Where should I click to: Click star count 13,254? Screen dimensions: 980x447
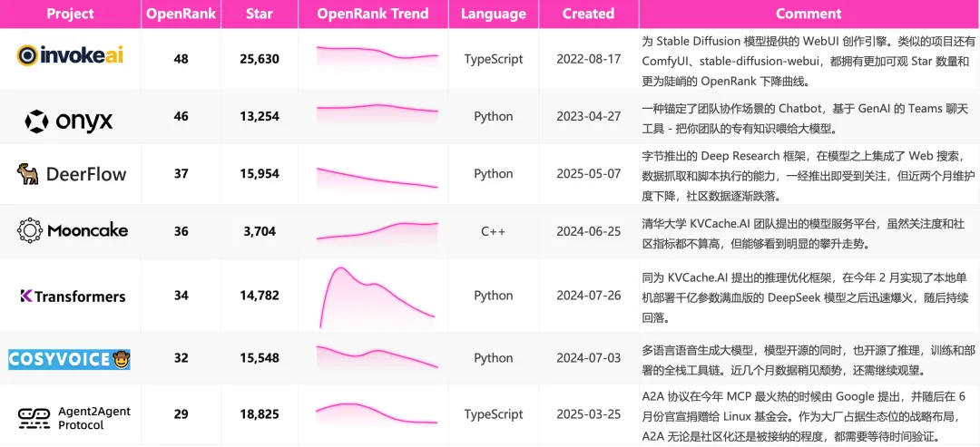(x=260, y=117)
